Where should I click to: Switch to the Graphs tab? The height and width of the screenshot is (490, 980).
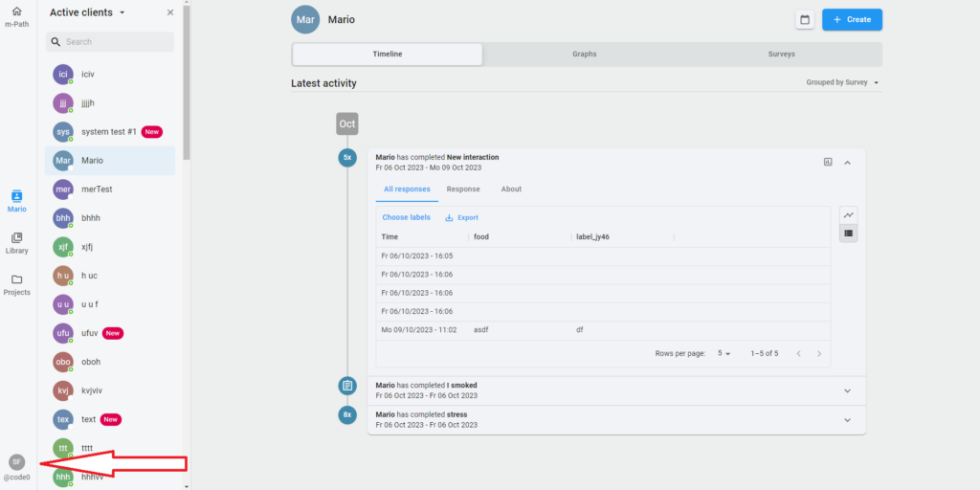(584, 54)
